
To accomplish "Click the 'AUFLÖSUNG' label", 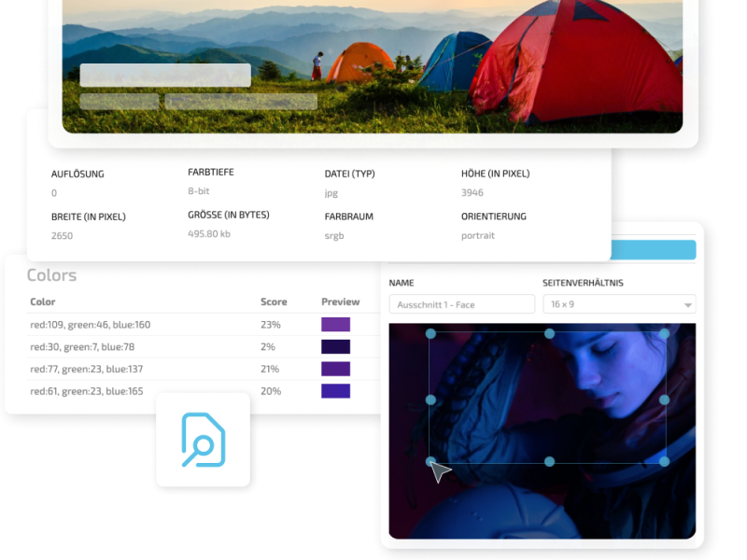I will click(78, 174).
